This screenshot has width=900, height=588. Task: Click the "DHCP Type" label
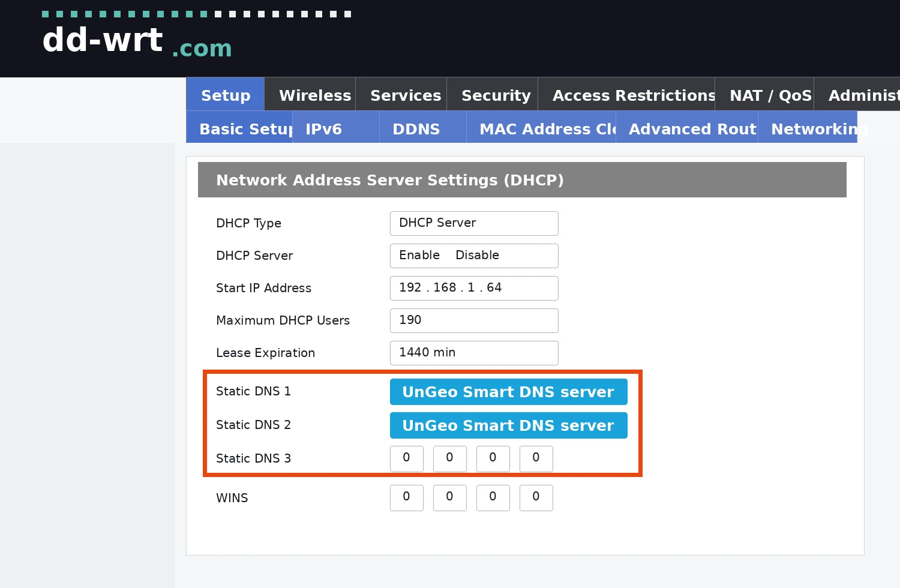[x=248, y=223]
